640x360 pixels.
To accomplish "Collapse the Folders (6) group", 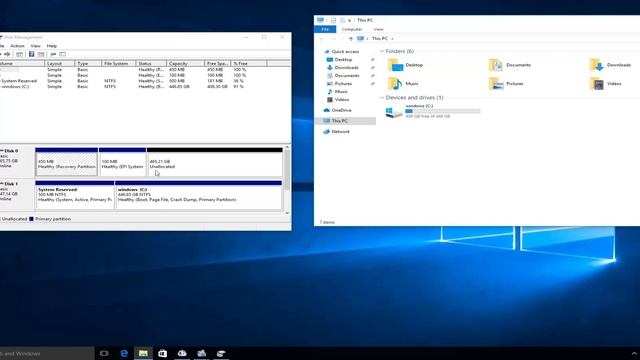I will [x=382, y=51].
